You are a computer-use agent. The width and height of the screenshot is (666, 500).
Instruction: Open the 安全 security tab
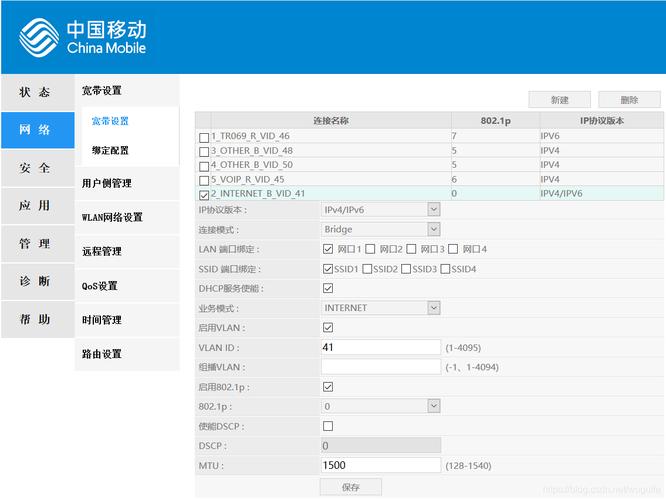tap(38, 168)
